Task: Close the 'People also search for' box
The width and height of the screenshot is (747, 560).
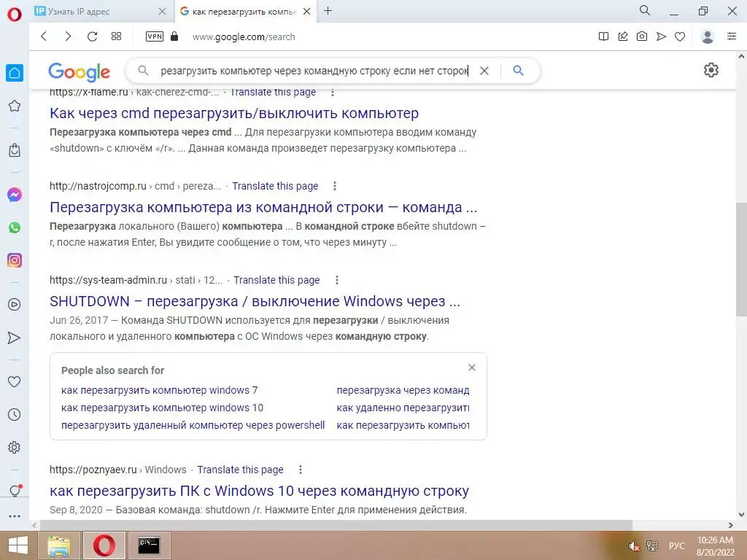Action: (472, 367)
